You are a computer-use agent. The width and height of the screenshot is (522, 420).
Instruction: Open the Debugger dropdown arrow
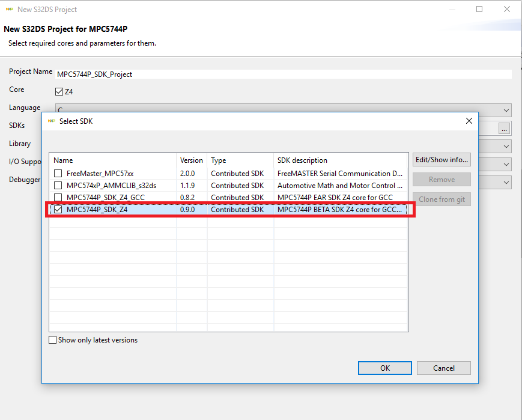pos(506,182)
